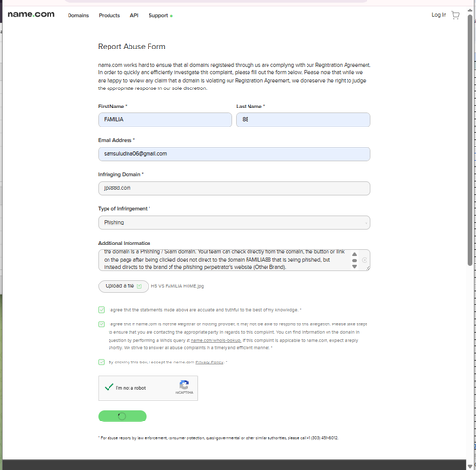Click the reCAPTCHA logo icon
476x470 pixels.
click(185, 384)
